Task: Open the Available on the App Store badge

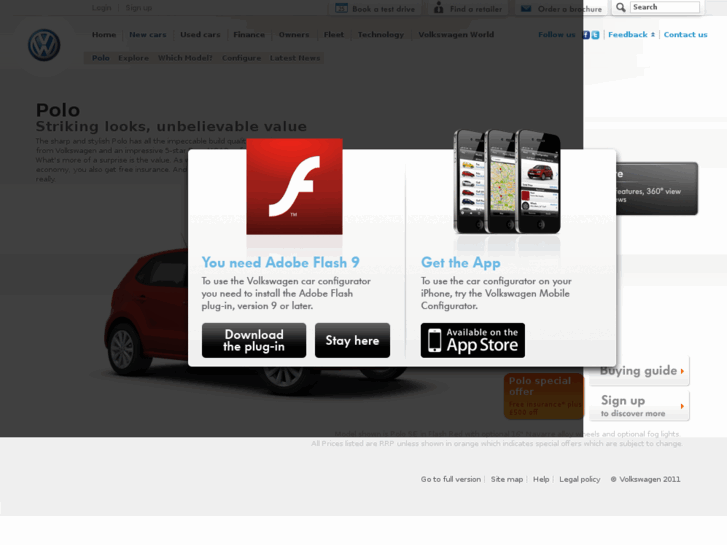Action: pyautogui.click(x=473, y=340)
